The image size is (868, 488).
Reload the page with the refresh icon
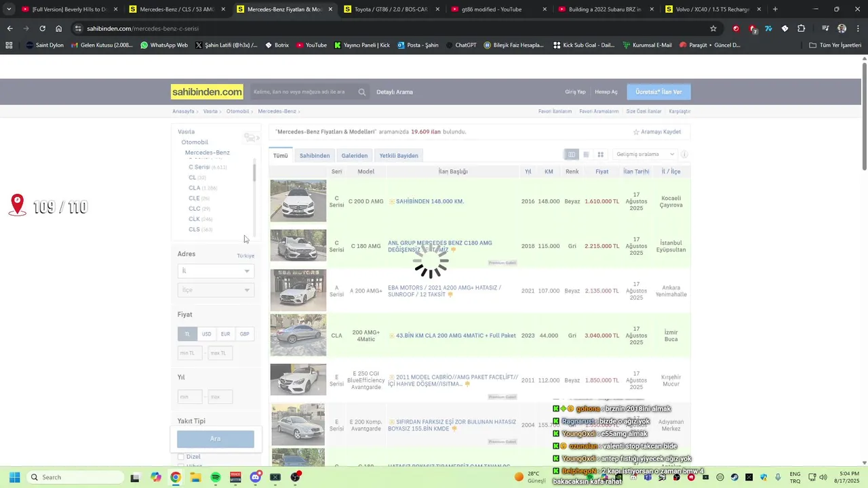pos(42,28)
